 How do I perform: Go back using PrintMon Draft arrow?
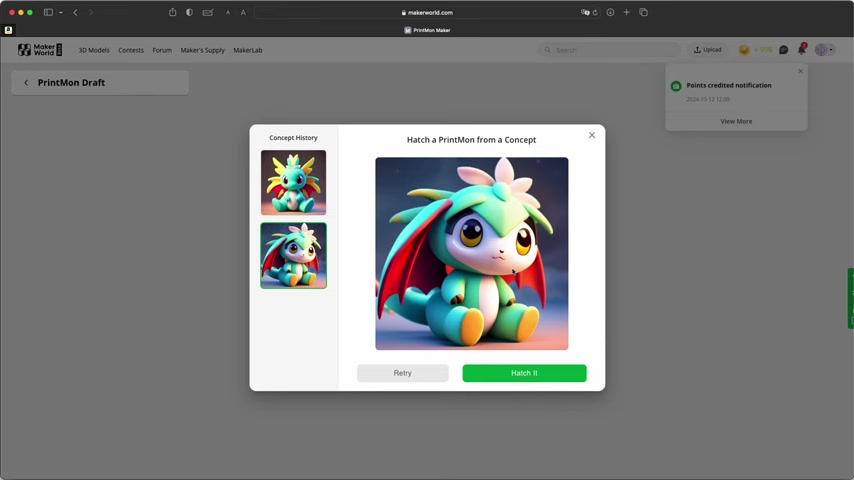pyautogui.click(x=26, y=83)
